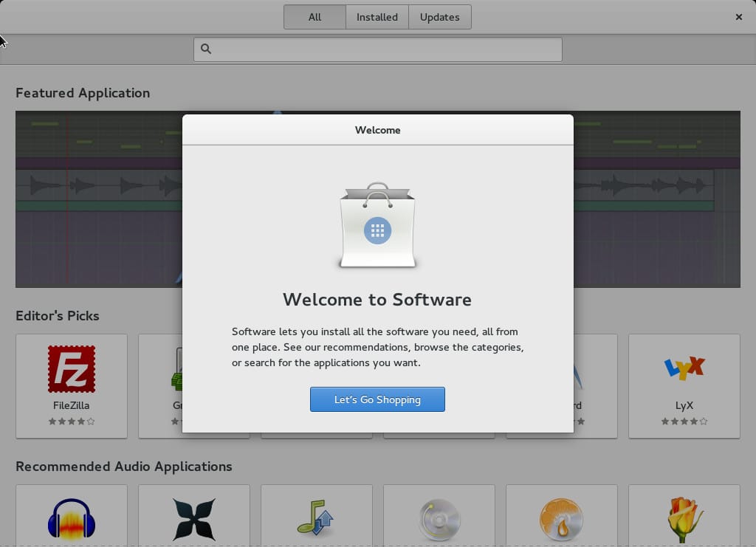Viewport: 756px width, 547px height.
Task: Click the Editor's Picks heading
Action: [58, 316]
